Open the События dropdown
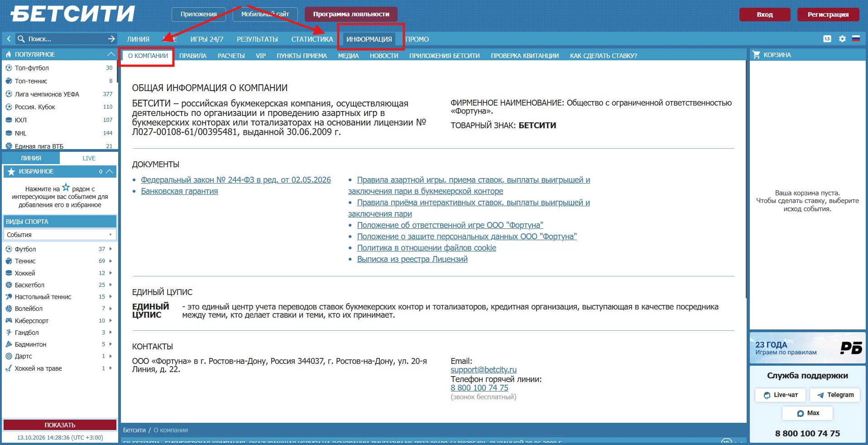868x445 pixels. click(x=60, y=235)
